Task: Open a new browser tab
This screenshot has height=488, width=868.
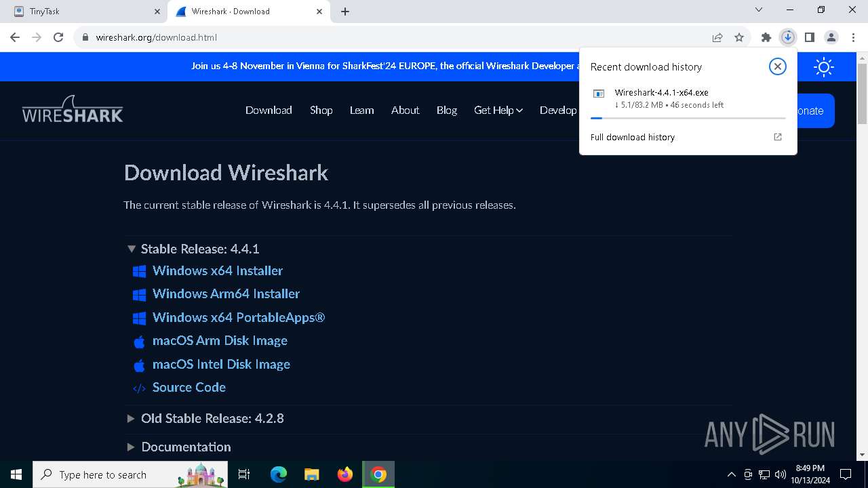Action: pos(345,12)
